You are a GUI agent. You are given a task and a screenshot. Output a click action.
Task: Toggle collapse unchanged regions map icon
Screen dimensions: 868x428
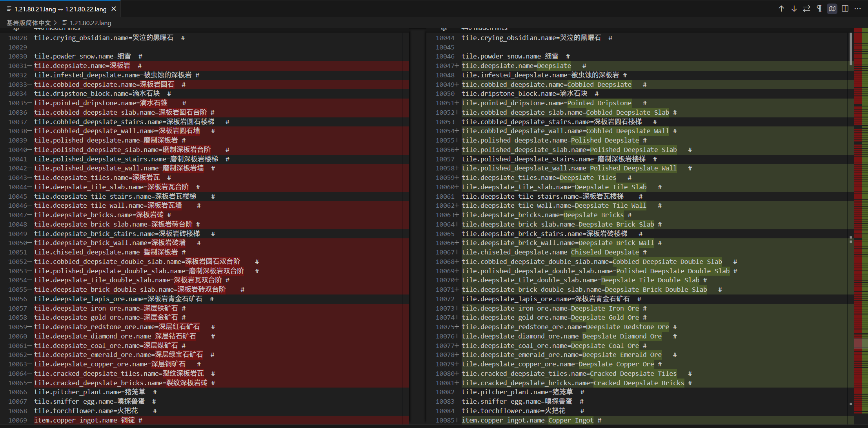pyautogui.click(x=832, y=9)
